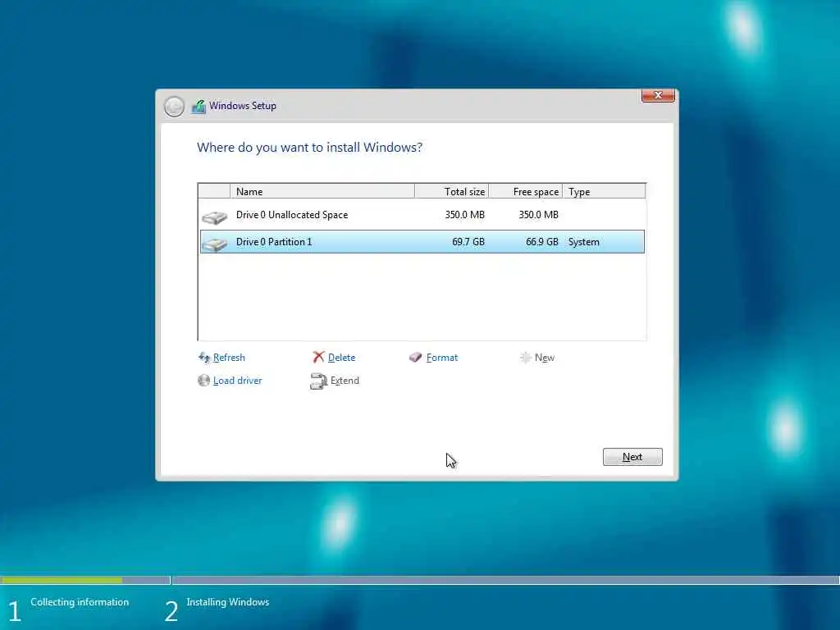Click the drive icon for Partition 1

pyautogui.click(x=215, y=244)
